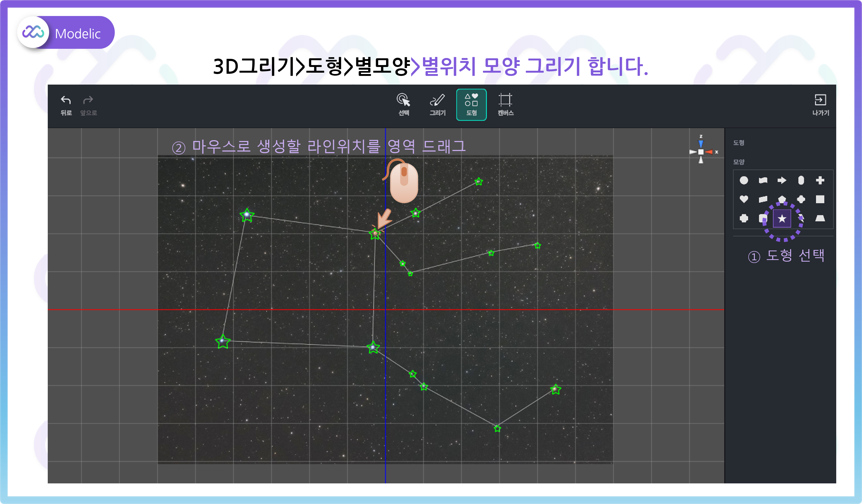This screenshot has width=862, height=504.
Task: Choose the right arrow shape
Action: pyautogui.click(x=782, y=180)
